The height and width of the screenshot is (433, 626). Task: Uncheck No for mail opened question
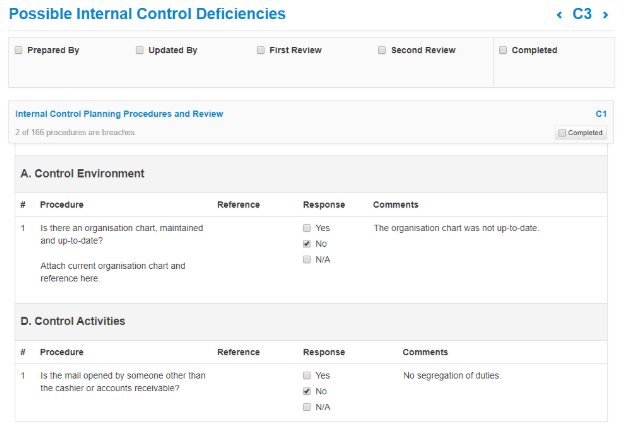point(308,392)
